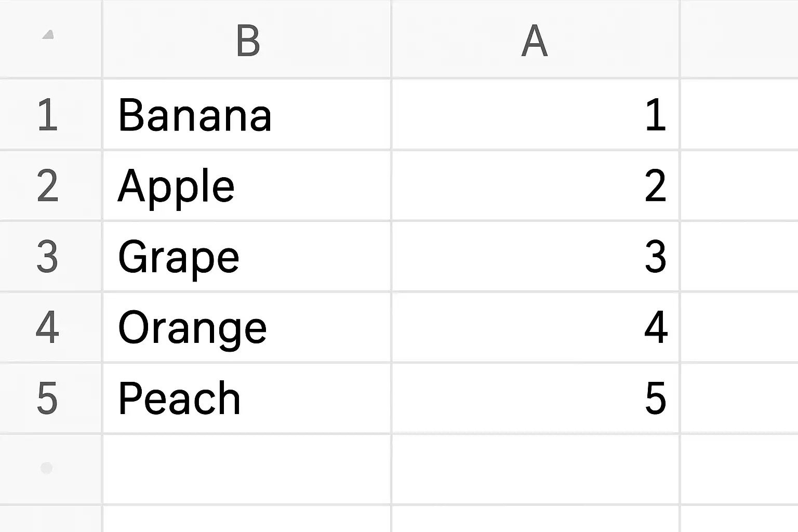Click the gray dot row header
Screen dimensions: 798x532
47,469
